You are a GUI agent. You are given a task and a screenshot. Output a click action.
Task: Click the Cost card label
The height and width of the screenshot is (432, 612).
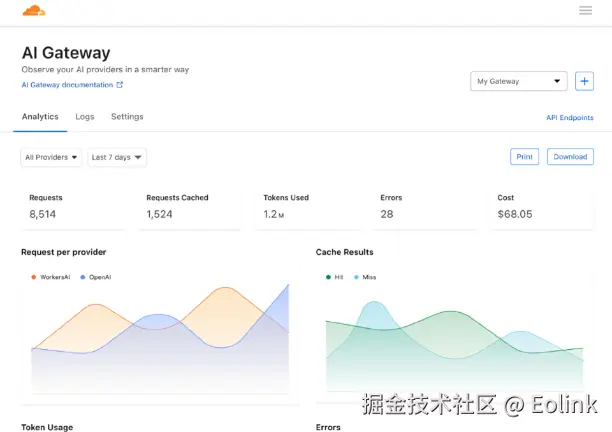coord(505,197)
